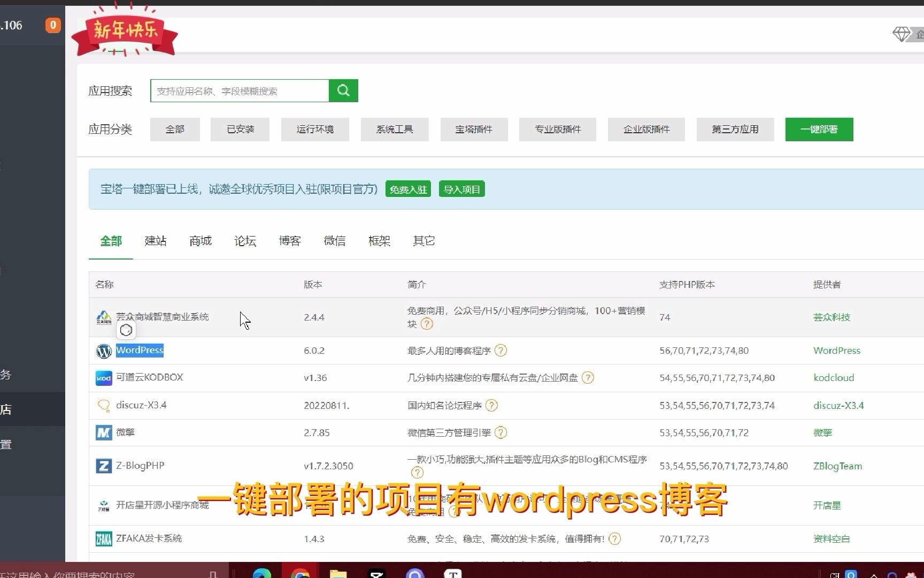Click the 可道云KODBOX name
924x578 pixels.
(x=150, y=377)
